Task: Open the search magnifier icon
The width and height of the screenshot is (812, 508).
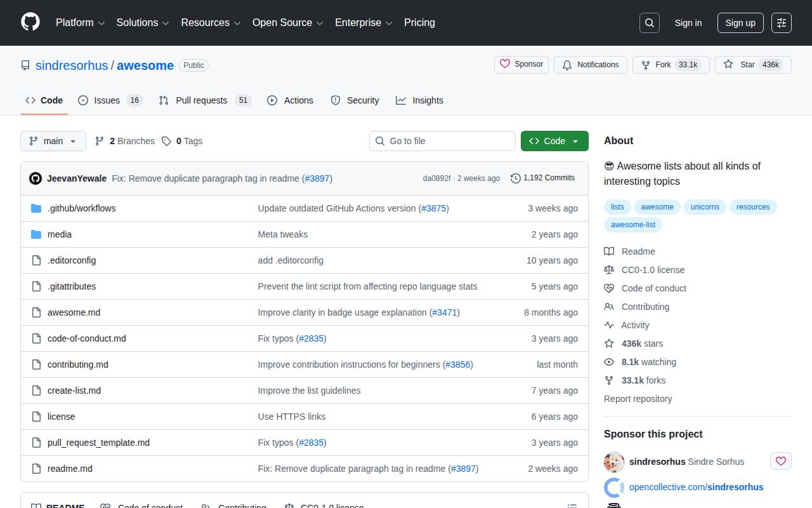Action: [649, 23]
